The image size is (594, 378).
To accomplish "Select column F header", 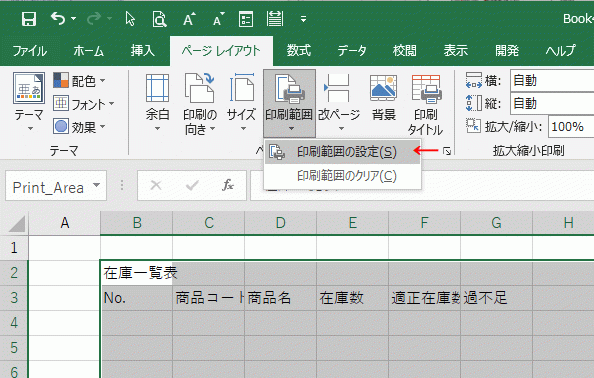I will coord(424,223).
